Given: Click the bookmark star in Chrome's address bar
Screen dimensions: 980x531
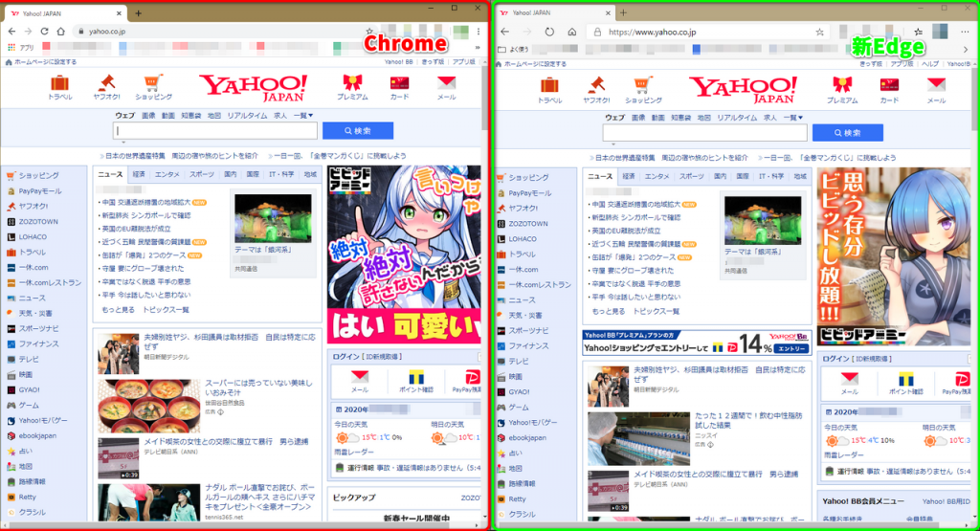Looking at the screenshot, I should click(x=369, y=32).
